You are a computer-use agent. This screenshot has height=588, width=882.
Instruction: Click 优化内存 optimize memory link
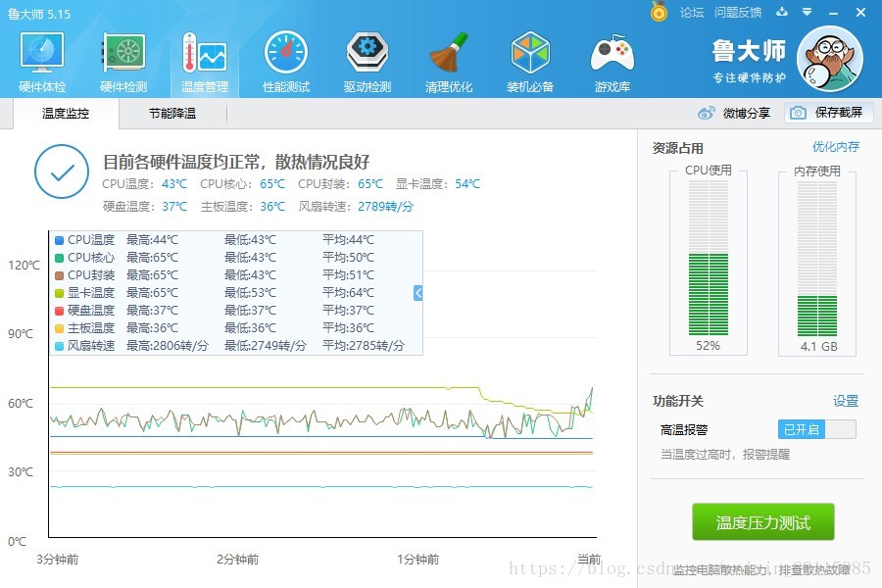[836, 147]
